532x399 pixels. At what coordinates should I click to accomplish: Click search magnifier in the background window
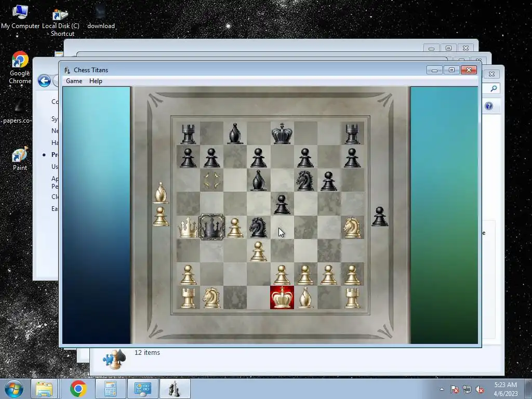(x=494, y=89)
